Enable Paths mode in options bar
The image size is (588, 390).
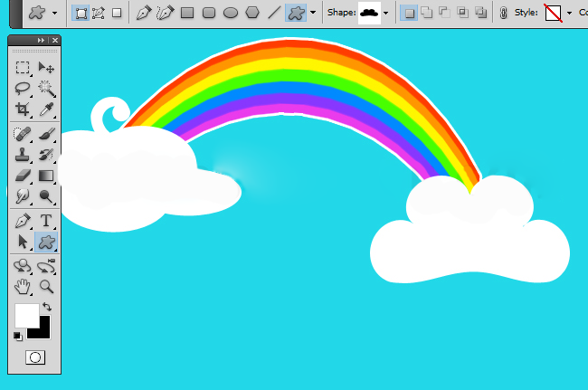point(99,14)
